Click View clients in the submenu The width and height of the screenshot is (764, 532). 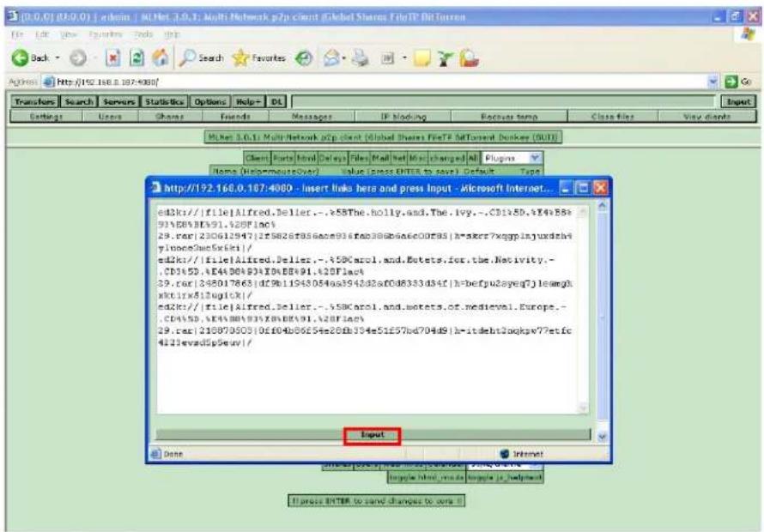click(x=707, y=117)
